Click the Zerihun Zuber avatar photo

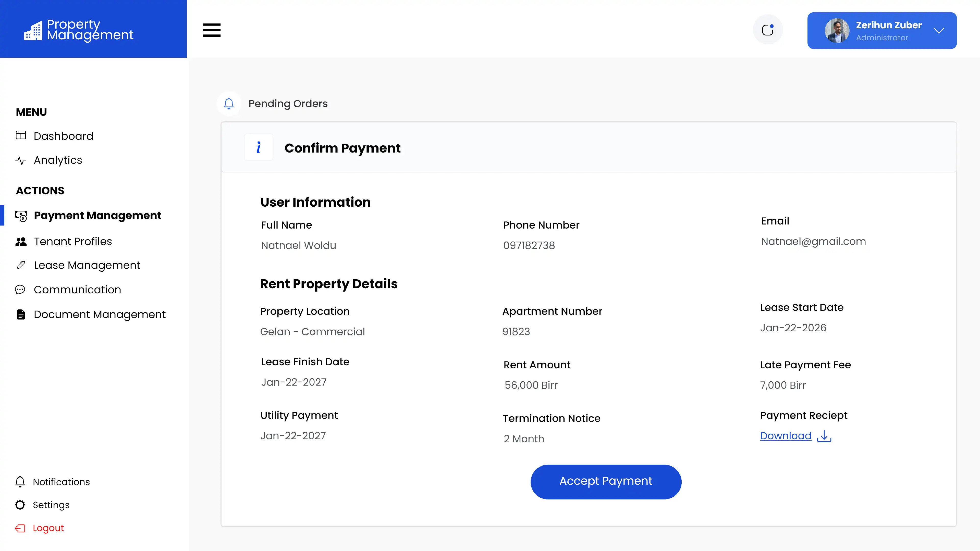coord(837,30)
